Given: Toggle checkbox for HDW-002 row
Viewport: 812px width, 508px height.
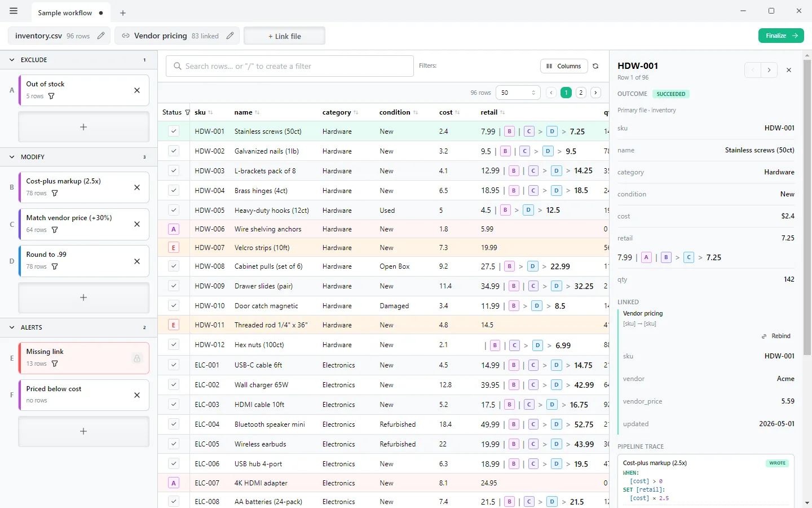Looking at the screenshot, I should click(x=174, y=151).
